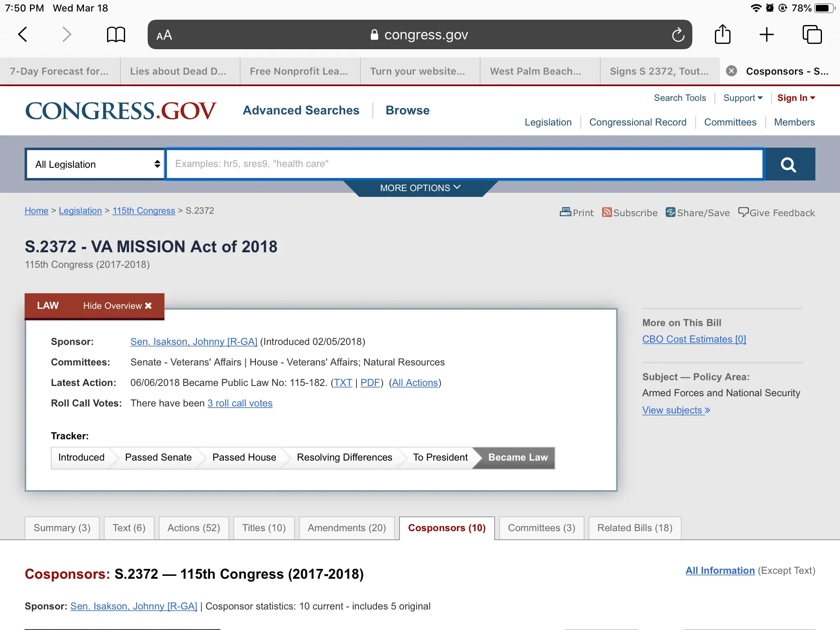Click the magnifying glass search button
840x630 pixels.
click(788, 164)
